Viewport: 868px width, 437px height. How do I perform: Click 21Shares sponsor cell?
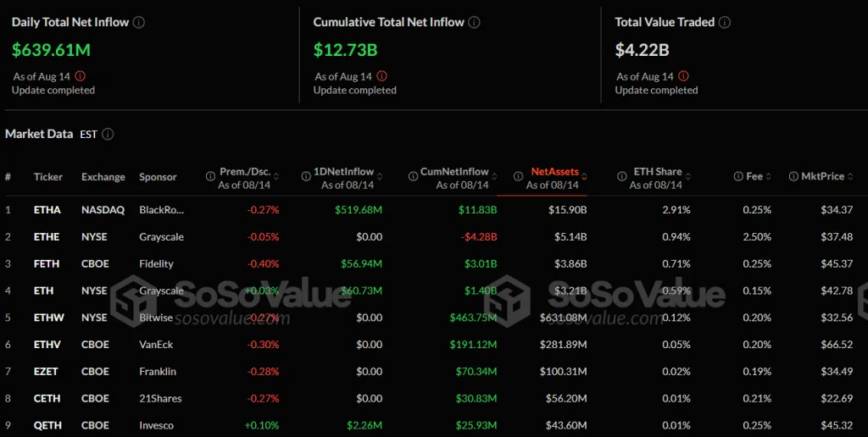(x=160, y=398)
